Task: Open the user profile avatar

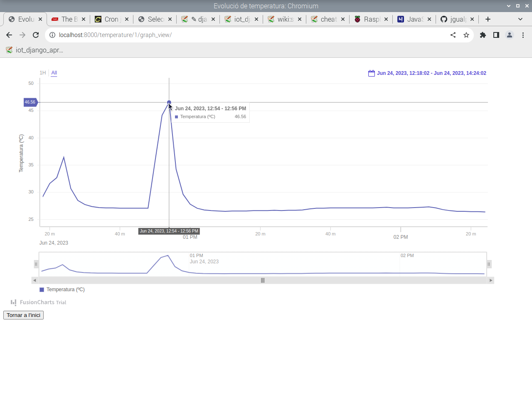Action: [510, 35]
